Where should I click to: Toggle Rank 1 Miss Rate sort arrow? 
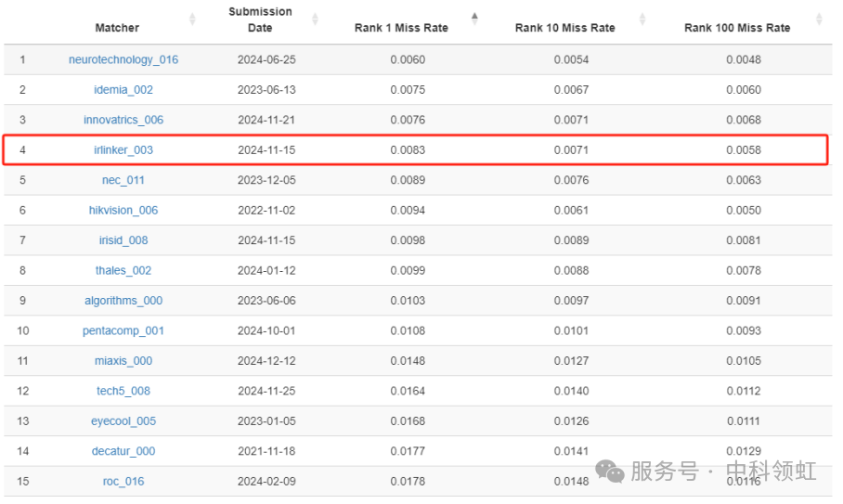pos(474,19)
